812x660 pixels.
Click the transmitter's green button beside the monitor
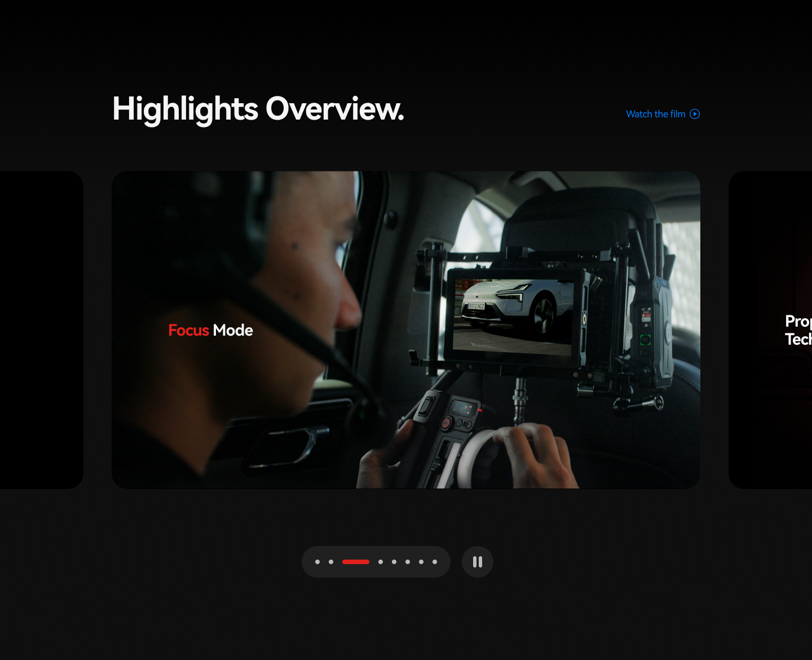click(x=646, y=340)
